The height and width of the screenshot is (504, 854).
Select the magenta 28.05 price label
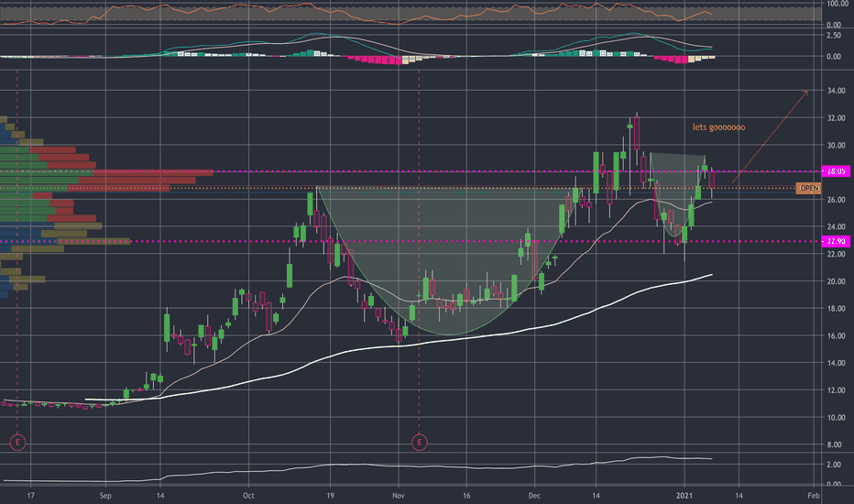coord(836,171)
